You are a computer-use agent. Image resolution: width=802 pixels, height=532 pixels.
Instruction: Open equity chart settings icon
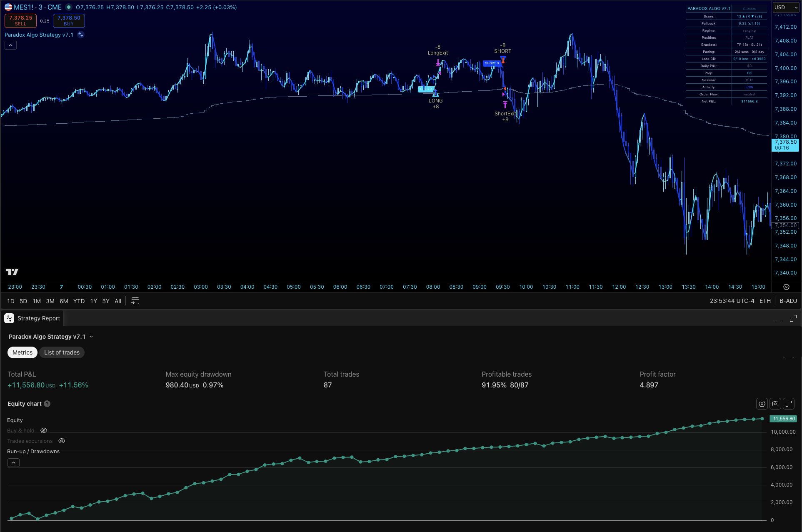click(762, 404)
